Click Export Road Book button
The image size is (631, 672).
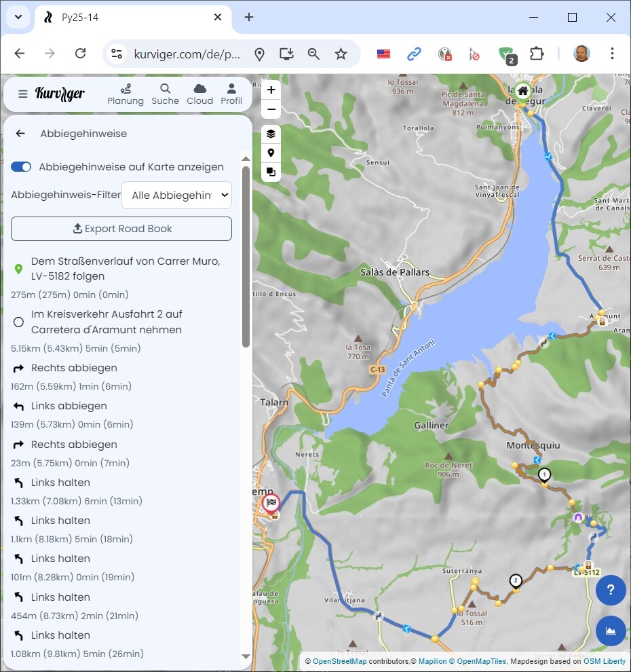point(121,229)
